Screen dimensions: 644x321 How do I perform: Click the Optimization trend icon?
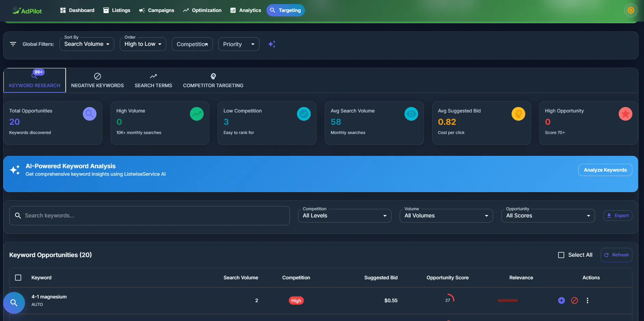(186, 10)
